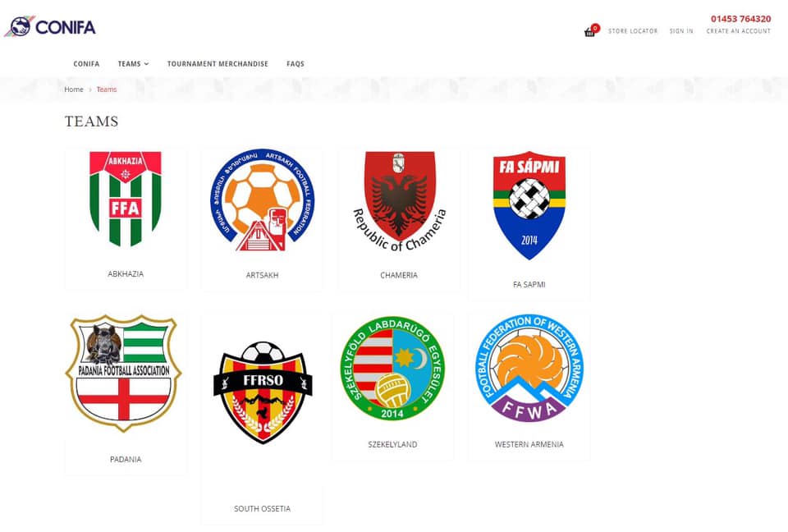Click the Store Locator link
Screen dimensions: 788x532
[x=633, y=31]
